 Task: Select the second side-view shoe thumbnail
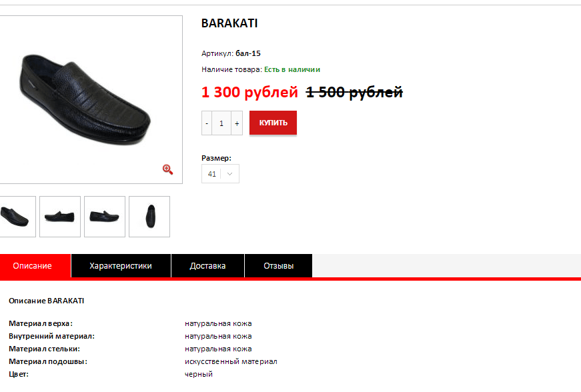pyautogui.click(x=60, y=217)
